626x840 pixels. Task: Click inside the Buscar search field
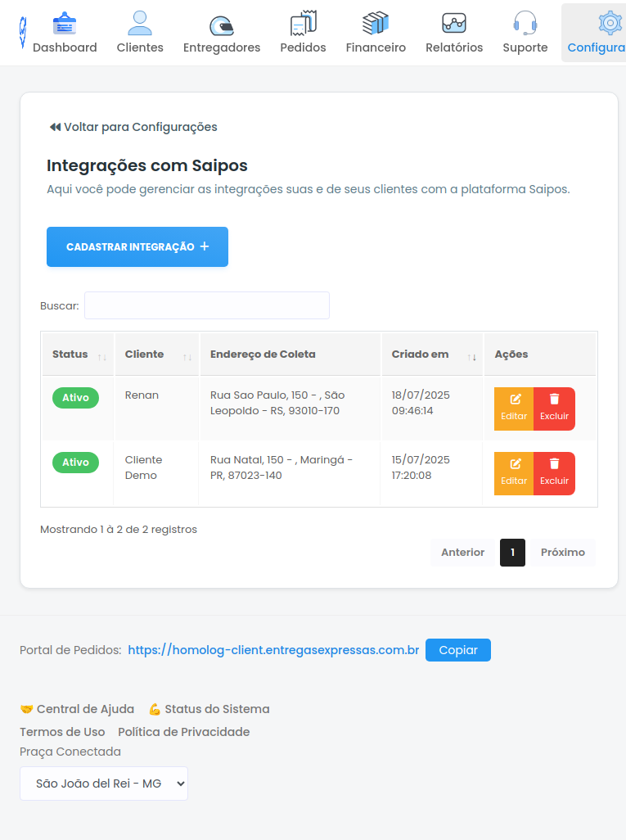click(206, 305)
